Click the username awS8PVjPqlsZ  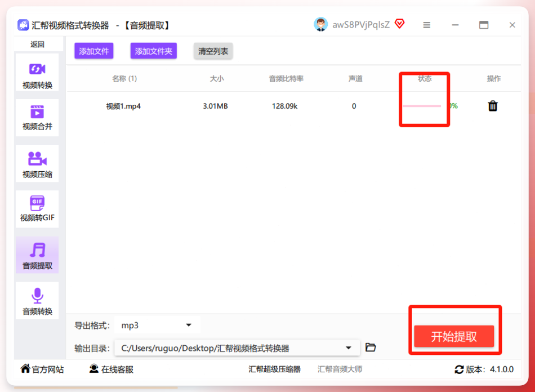tap(361, 25)
